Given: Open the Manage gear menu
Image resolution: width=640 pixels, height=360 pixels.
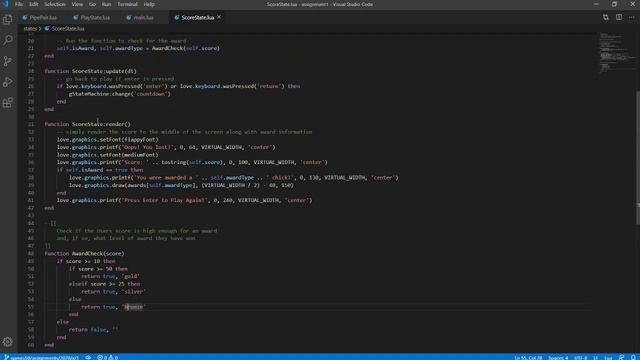Looking at the screenshot, I should [8, 342].
